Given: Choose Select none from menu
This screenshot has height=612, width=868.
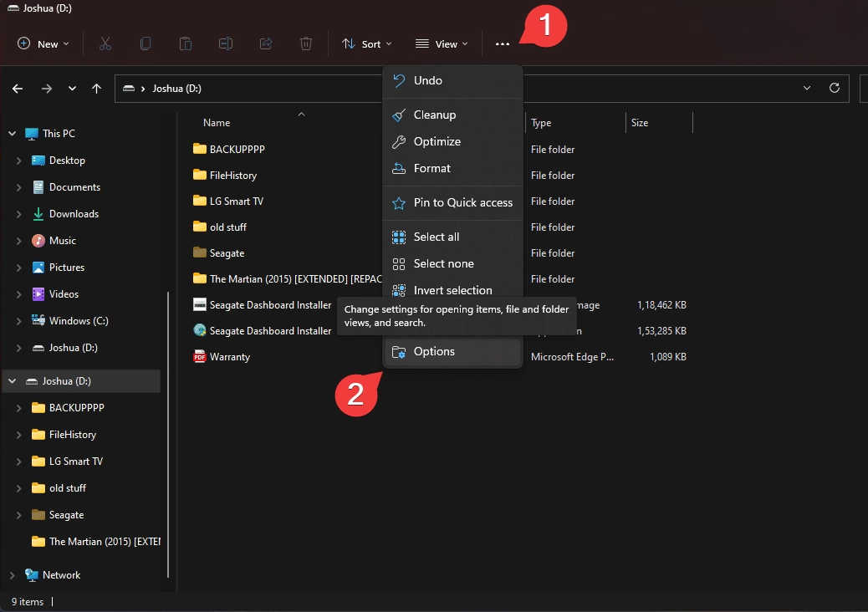Looking at the screenshot, I should point(453,263).
